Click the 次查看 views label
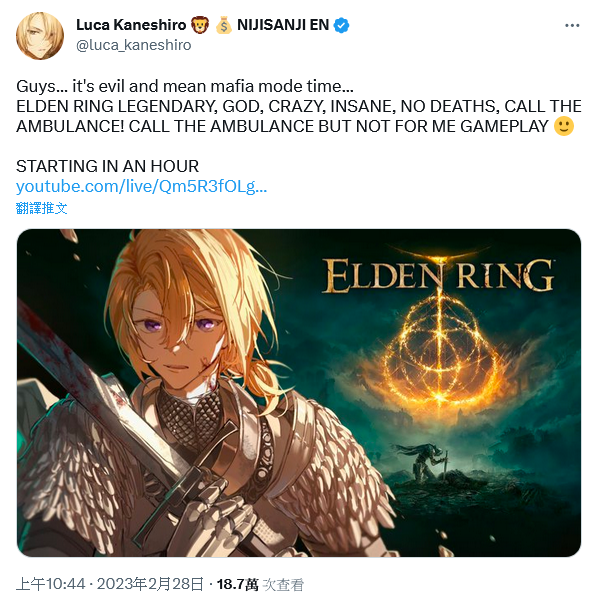This screenshot has width=598, height=609. [x=283, y=585]
